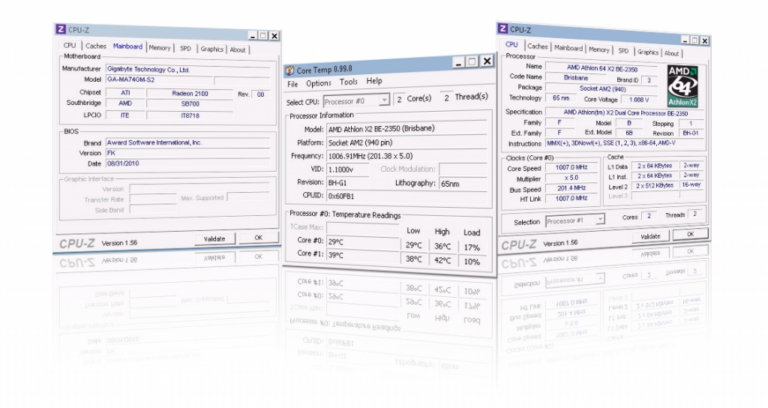Click Core Speed value 1007.0 MHz
This screenshot has width=768, height=408.
pyautogui.click(x=571, y=168)
